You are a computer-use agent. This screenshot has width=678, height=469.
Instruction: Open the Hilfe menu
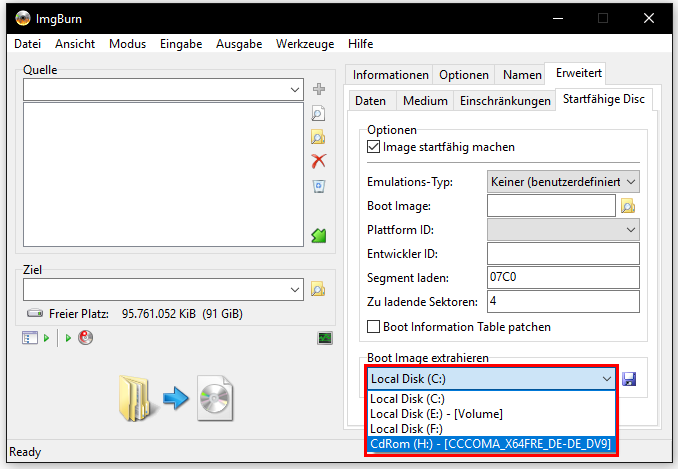(360, 44)
